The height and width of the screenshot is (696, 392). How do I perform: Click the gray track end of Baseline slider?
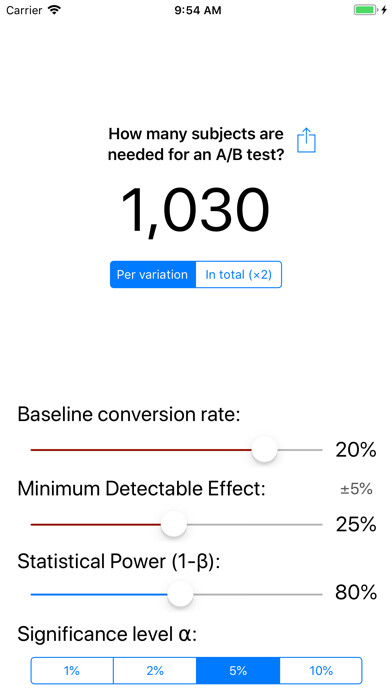coord(300,450)
